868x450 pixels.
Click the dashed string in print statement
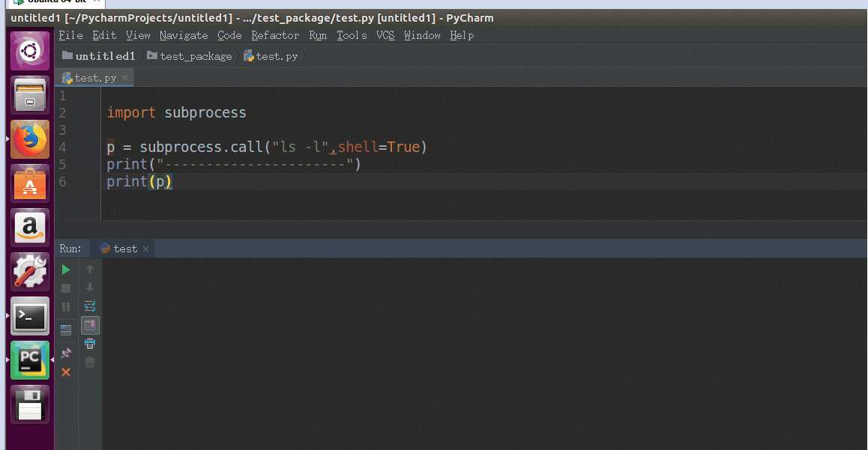pyautogui.click(x=255, y=164)
